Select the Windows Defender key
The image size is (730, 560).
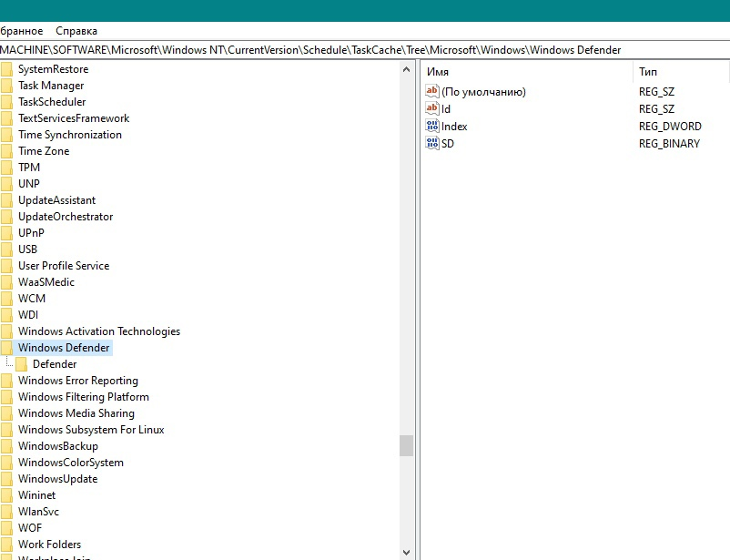pos(64,348)
